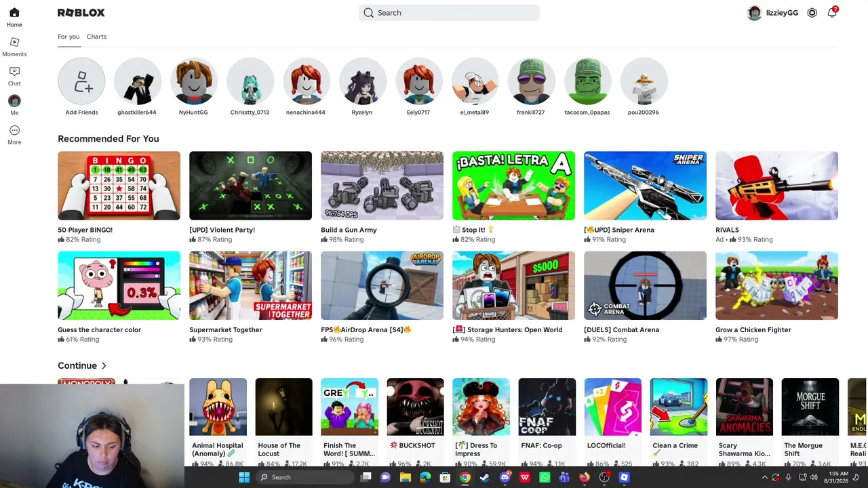Screen dimensions: 868x488
Task: Open the 50 Player BINGO! game
Action: tap(119, 186)
